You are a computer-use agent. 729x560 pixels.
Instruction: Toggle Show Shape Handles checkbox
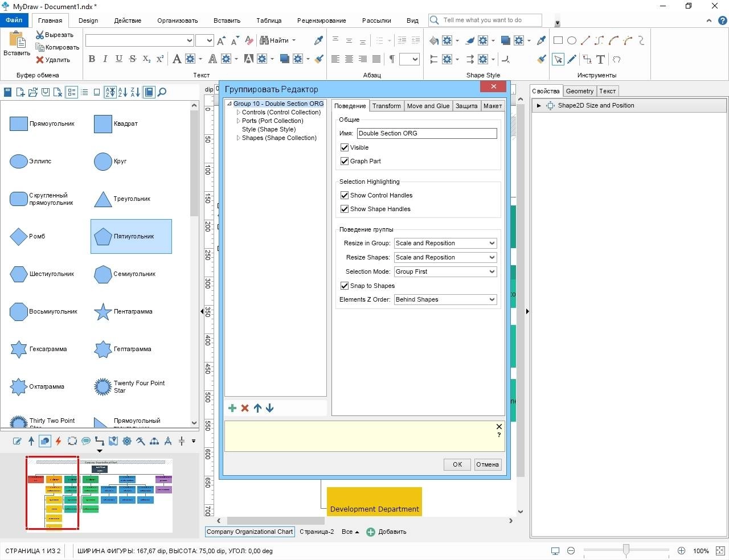tap(345, 209)
